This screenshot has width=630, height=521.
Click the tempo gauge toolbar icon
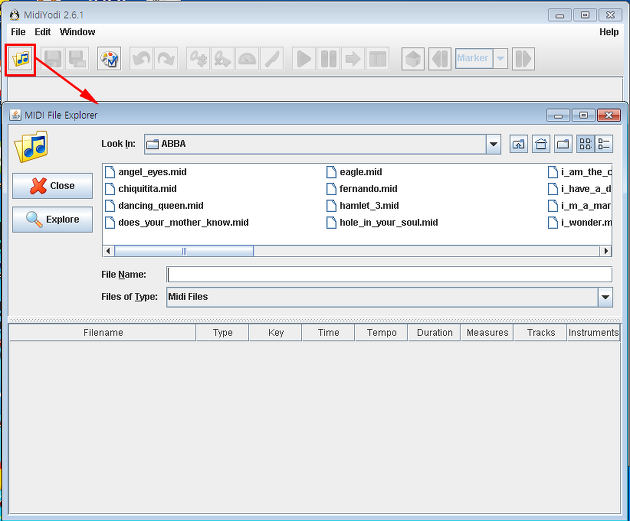tap(247, 59)
